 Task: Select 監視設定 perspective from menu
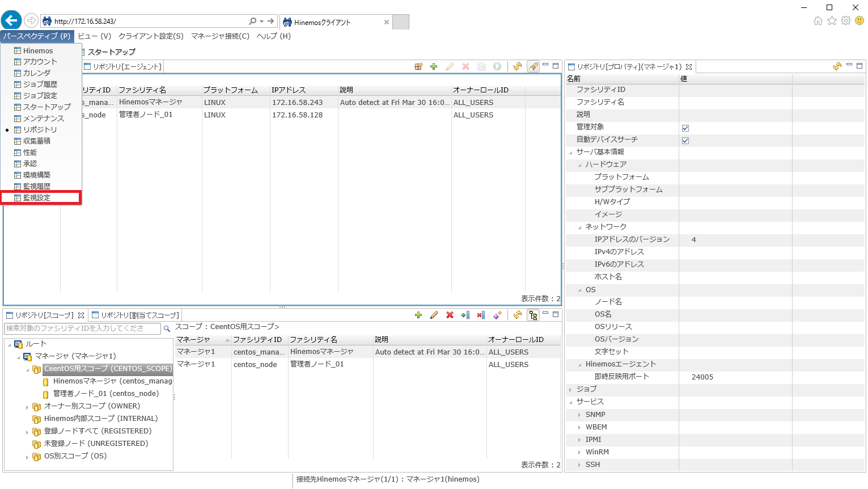click(x=41, y=197)
